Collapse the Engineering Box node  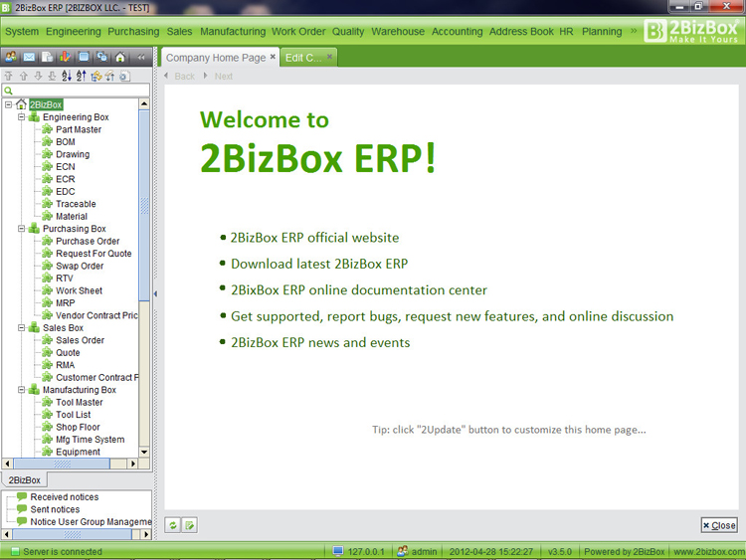point(22,116)
